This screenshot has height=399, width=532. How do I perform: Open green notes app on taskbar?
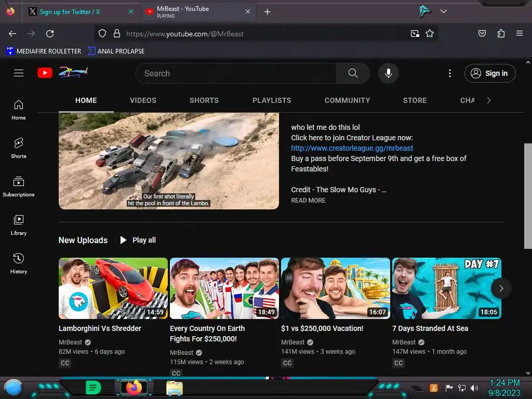pyautogui.click(x=94, y=388)
